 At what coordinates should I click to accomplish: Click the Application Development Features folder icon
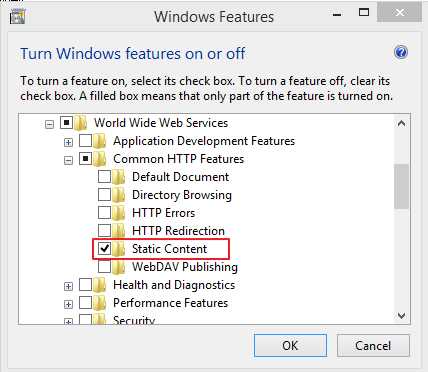99,141
